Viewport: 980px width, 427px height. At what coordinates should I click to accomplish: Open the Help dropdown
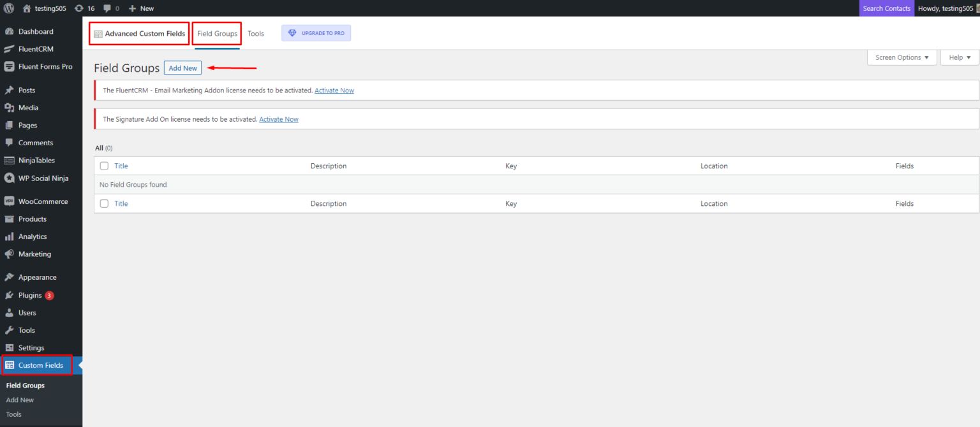tap(959, 57)
